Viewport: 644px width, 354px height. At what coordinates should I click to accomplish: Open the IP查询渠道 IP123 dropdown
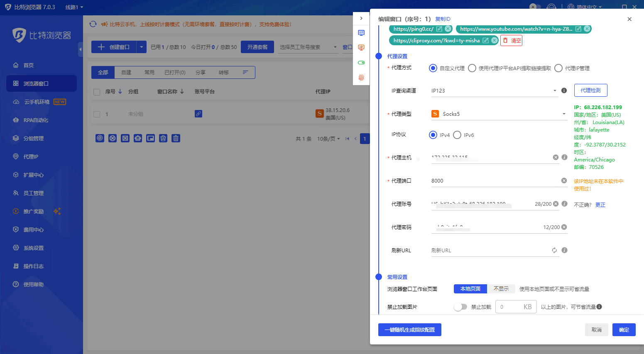[494, 90]
